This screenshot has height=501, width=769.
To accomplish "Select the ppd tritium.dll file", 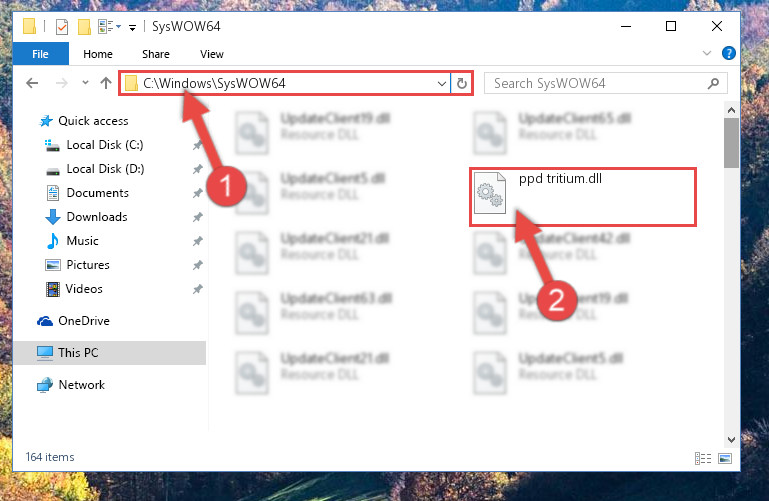I will click(x=583, y=197).
